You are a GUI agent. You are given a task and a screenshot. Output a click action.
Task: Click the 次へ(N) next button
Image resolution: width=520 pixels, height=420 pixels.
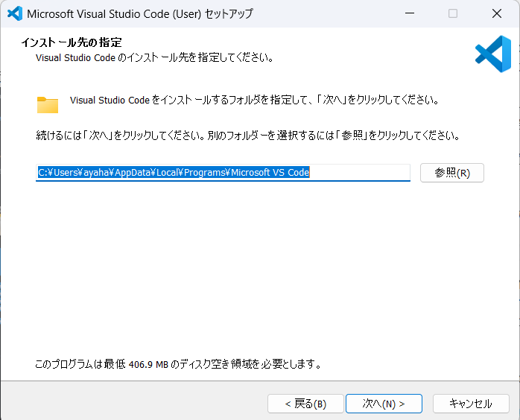tap(384, 404)
